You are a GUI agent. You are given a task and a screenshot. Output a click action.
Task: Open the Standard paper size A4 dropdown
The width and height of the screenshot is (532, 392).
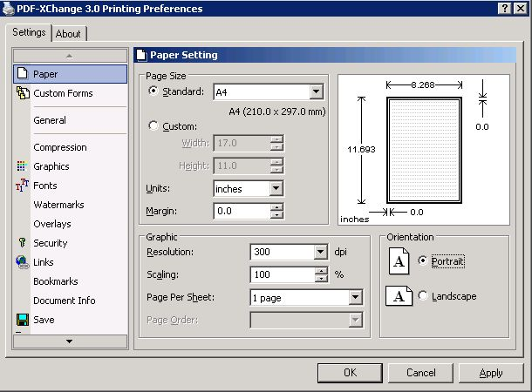pos(316,91)
